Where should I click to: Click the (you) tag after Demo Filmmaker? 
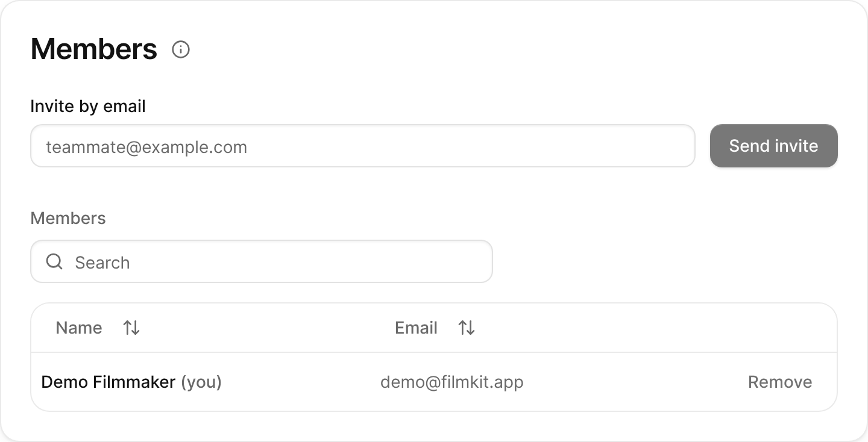click(201, 382)
